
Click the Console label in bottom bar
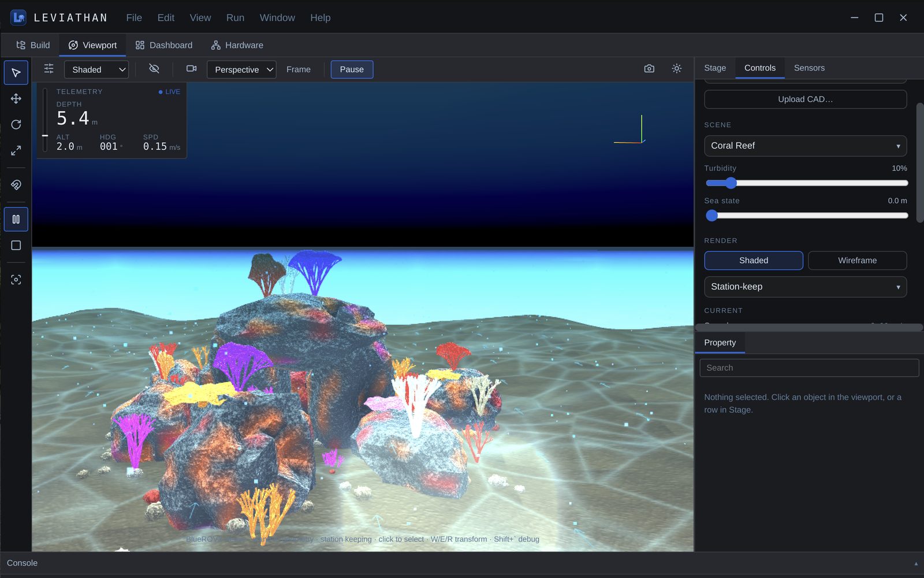tap(22, 563)
